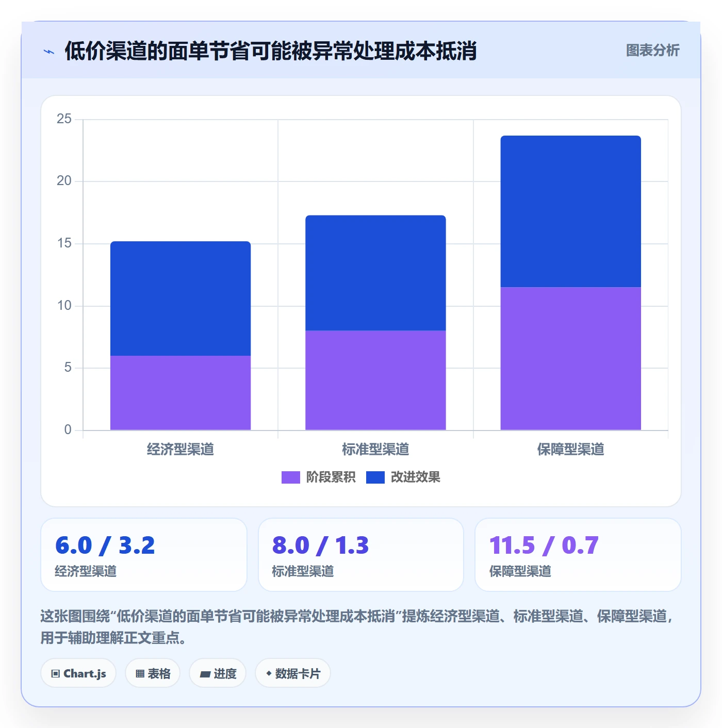Click the y-axis value 25

[64, 119]
